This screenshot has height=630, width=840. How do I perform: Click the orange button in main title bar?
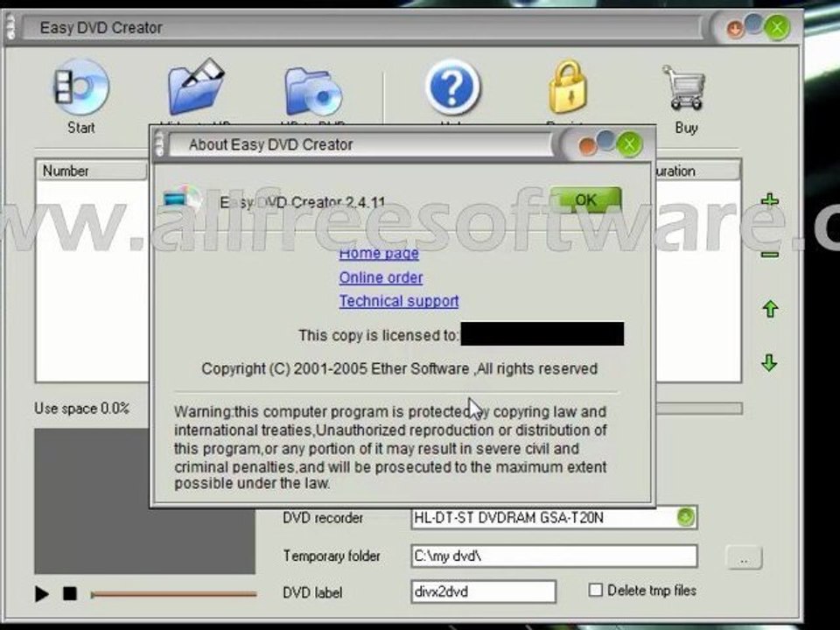735,29
